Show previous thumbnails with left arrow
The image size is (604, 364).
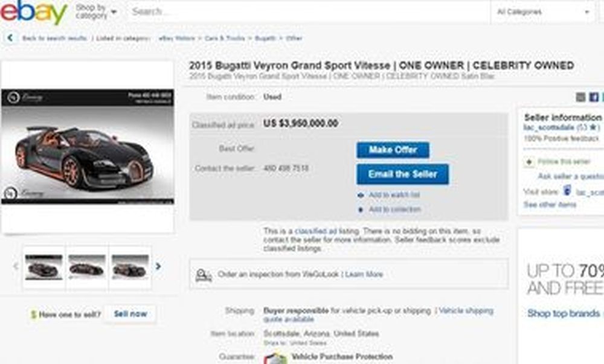tap(16, 266)
